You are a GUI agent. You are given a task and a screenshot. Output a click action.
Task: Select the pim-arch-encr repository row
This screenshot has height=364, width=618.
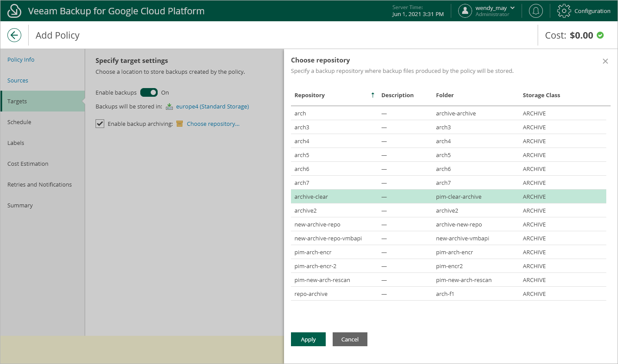[x=449, y=252]
